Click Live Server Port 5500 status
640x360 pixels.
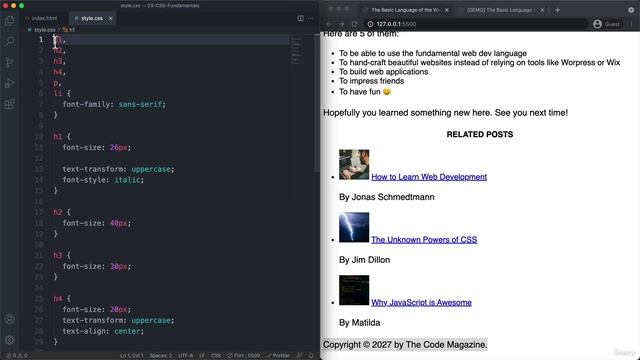point(244,356)
